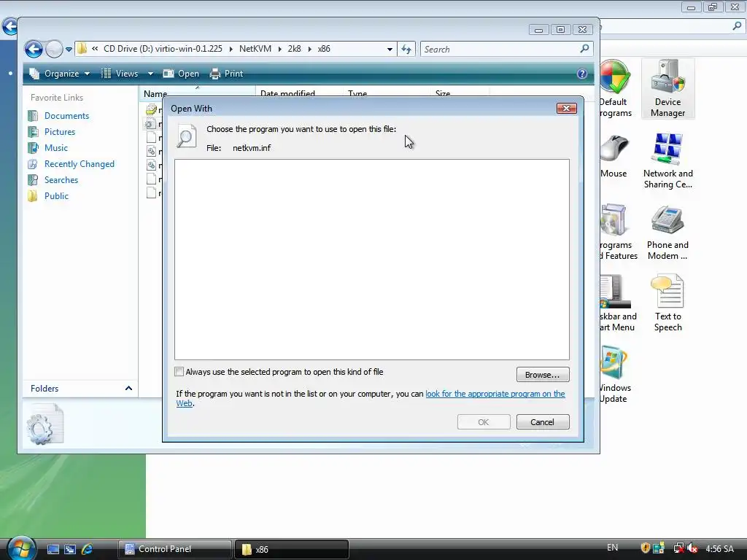The height and width of the screenshot is (560, 747).
Task: Open the Organize menu
Action: click(x=60, y=74)
